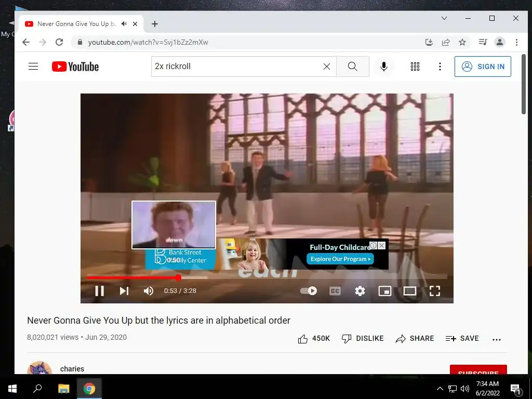Go back in the browser
532x399 pixels.
click(26, 42)
